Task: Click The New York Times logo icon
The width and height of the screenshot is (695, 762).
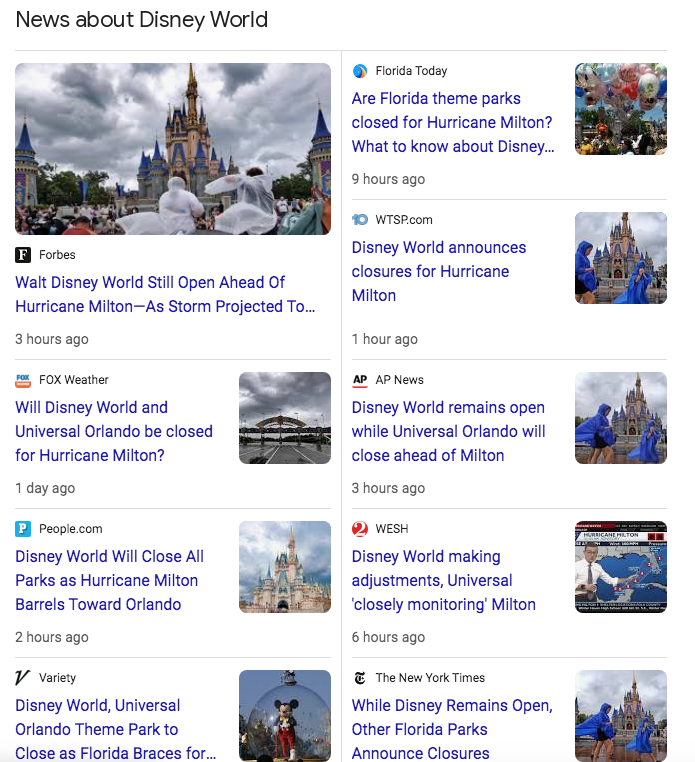Action: 360,677
